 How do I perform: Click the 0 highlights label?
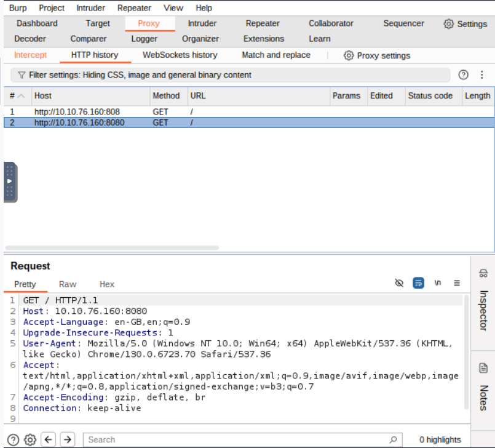pos(440,440)
